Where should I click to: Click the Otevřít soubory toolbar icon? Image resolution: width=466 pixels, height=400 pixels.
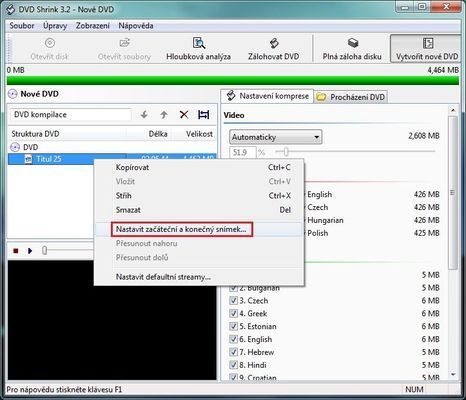[124, 43]
